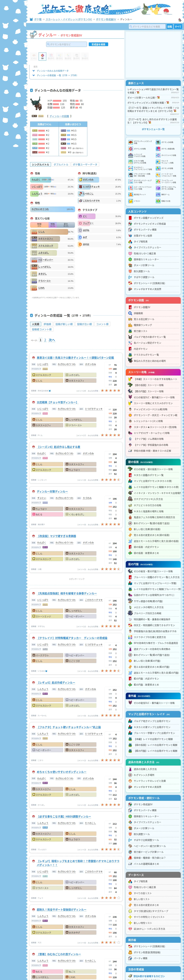Open the ルビー/サファイア/エメラルド攻略 icon
The image size is (184, 980).
click(x=131, y=188)
